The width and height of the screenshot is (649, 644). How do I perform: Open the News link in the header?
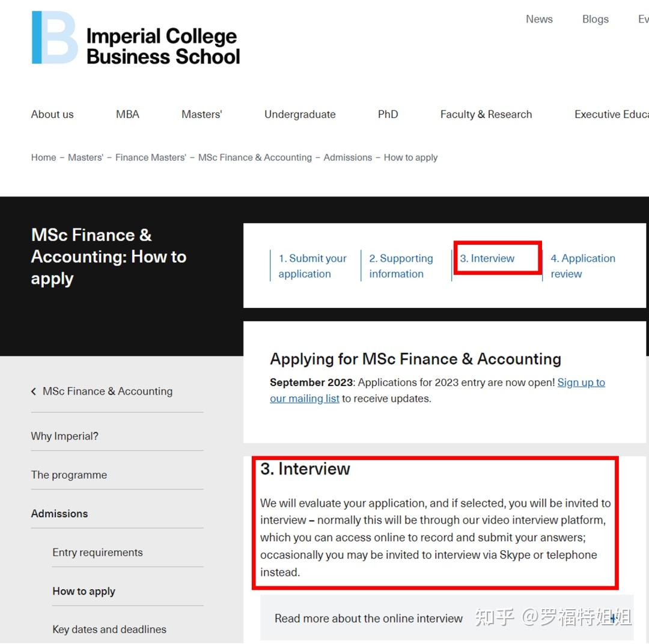pos(539,19)
